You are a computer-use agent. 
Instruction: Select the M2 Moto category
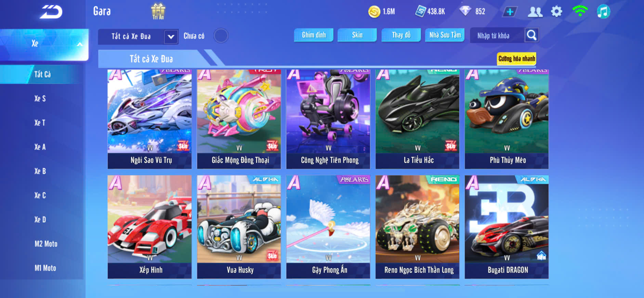click(x=46, y=244)
